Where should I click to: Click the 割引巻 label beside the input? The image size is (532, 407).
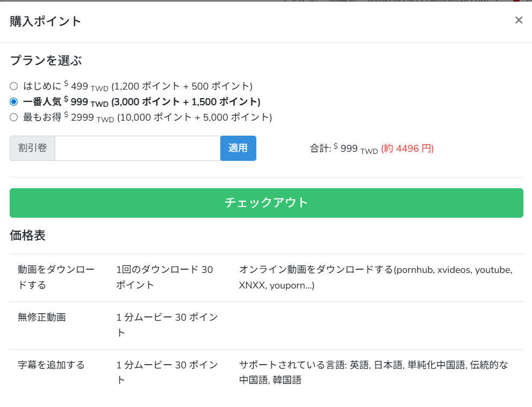(x=32, y=149)
